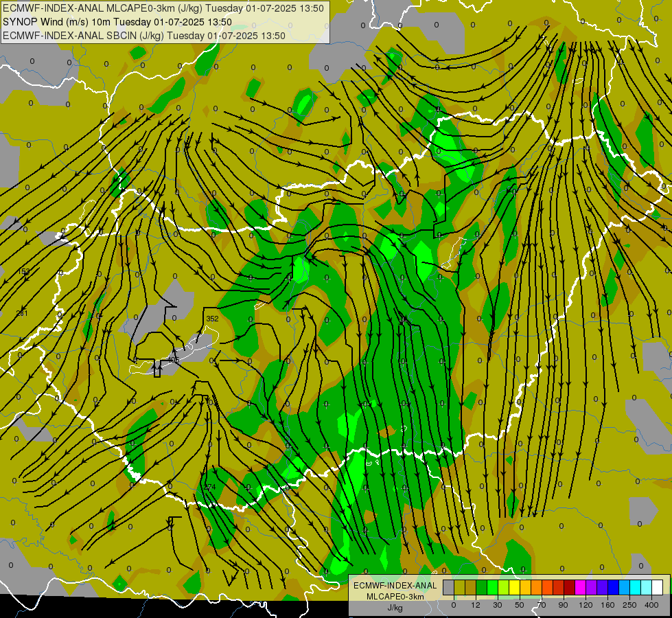This screenshot has width=672, height=618.
Task: Select the bright green legend swatch
Action: point(492,587)
